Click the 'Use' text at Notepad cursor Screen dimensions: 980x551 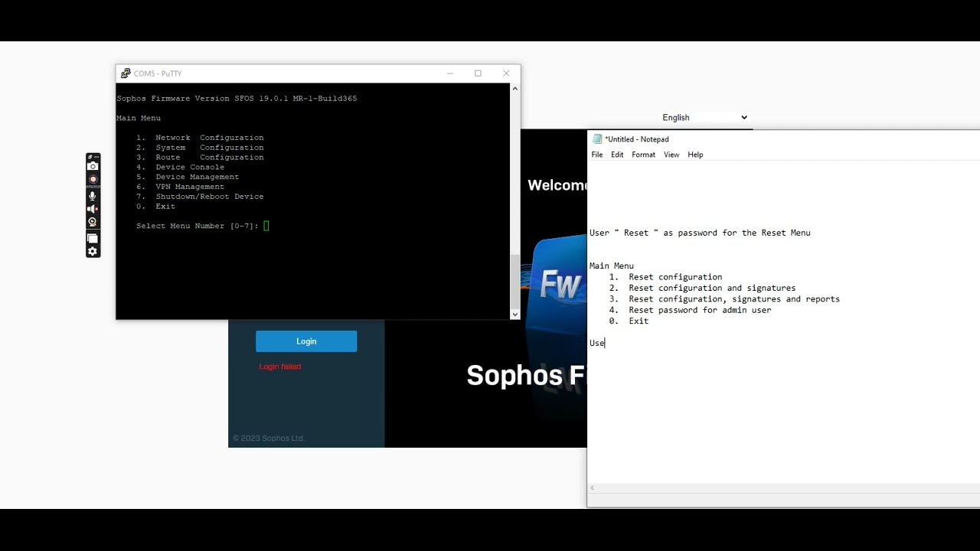[597, 343]
